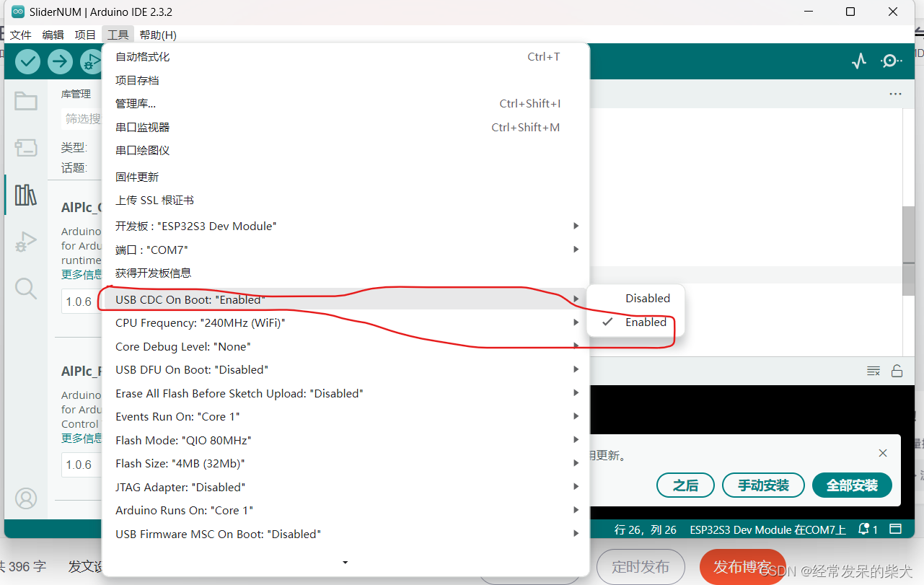924x585 pixels.
Task: Open the board ESP32S3 Dev Module submenu
Action: [346, 226]
